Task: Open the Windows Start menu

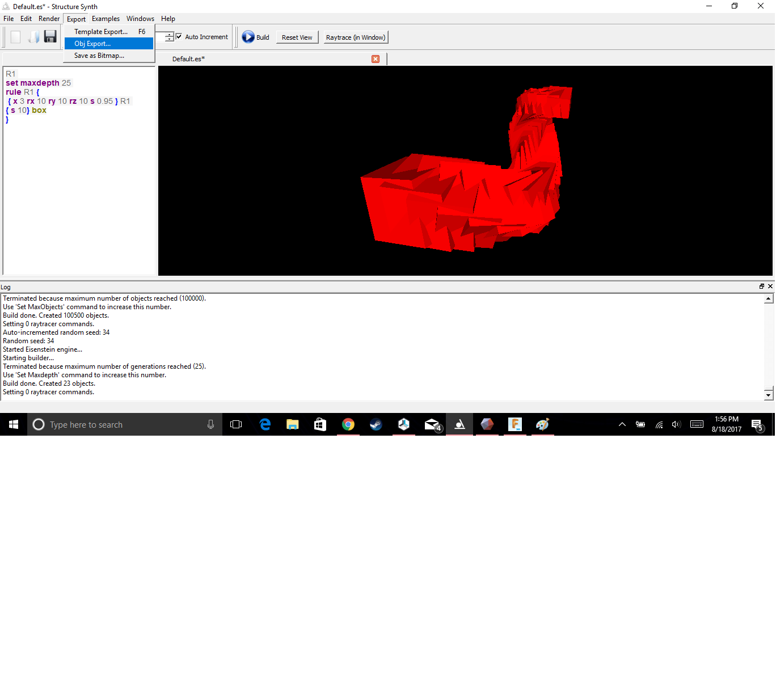Action: (x=14, y=424)
